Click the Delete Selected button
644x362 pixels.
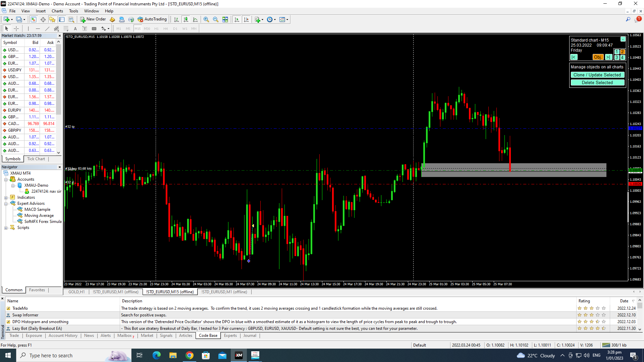pyautogui.click(x=597, y=83)
